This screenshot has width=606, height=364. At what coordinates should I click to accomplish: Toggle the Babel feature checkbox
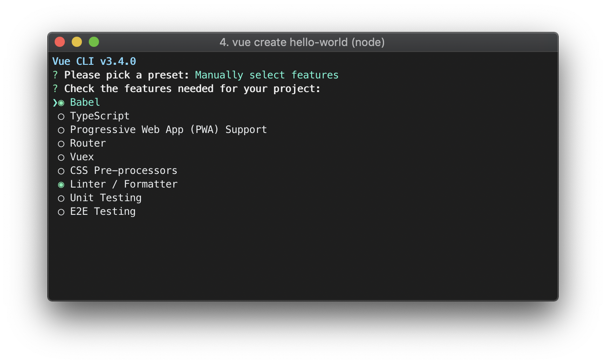61,102
